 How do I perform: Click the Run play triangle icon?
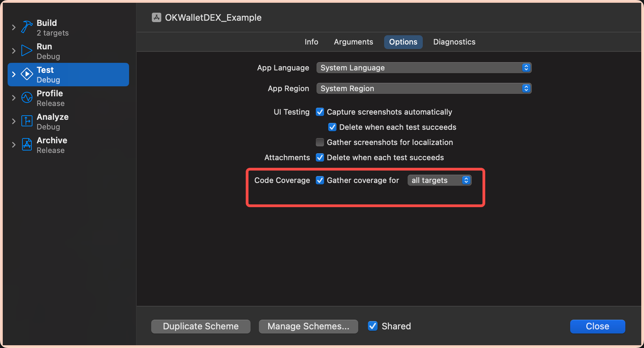point(27,50)
